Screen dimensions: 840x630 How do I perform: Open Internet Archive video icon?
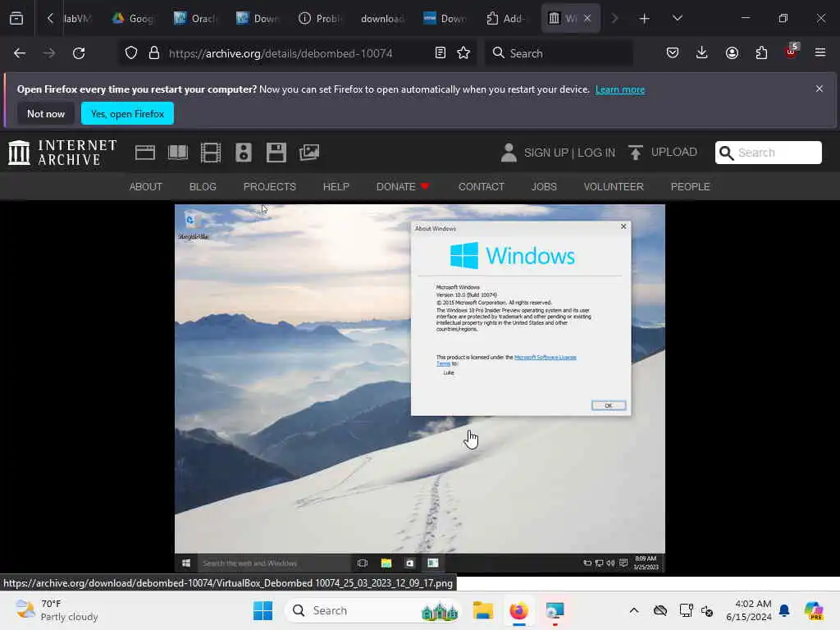click(211, 153)
